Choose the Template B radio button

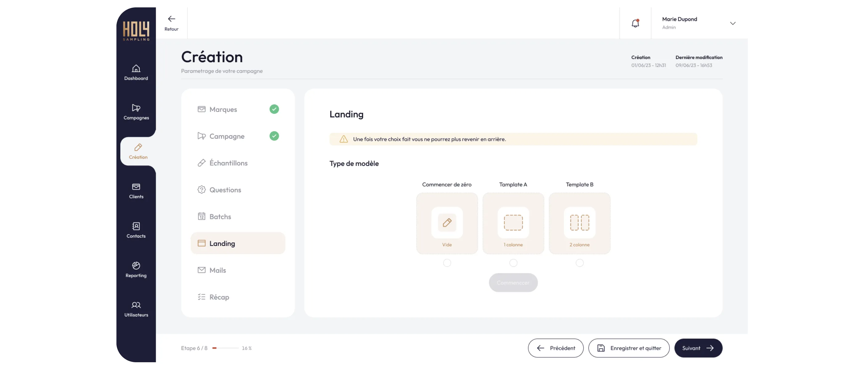click(579, 263)
